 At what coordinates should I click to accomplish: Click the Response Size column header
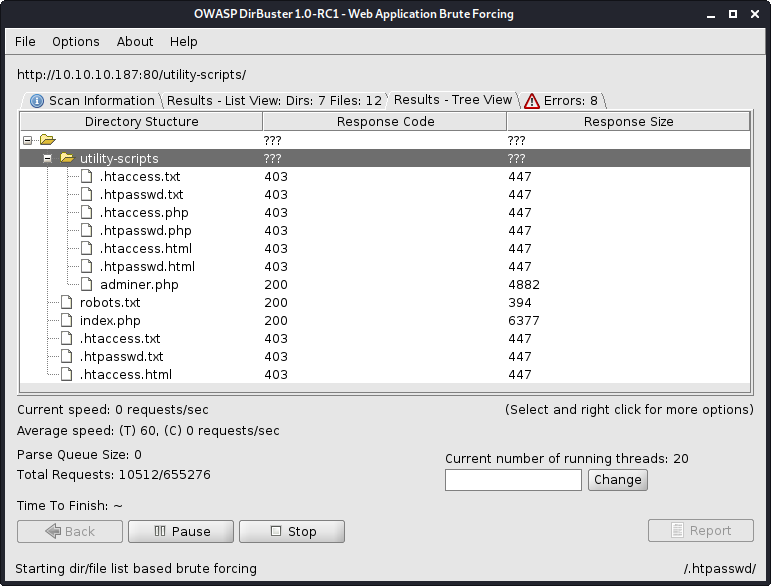click(628, 122)
